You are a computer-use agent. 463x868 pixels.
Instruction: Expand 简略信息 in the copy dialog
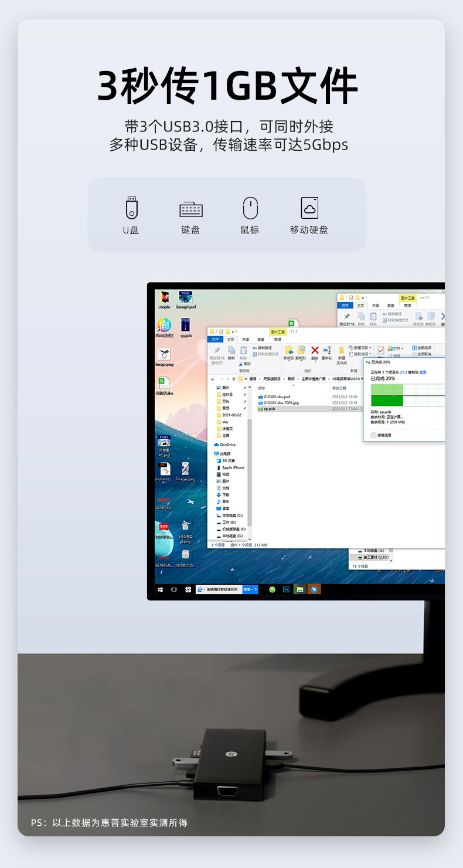pyautogui.click(x=381, y=435)
